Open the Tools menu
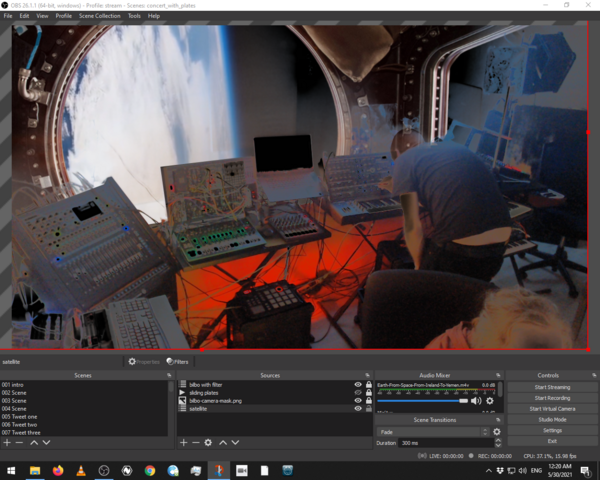600x480 pixels. point(134,16)
